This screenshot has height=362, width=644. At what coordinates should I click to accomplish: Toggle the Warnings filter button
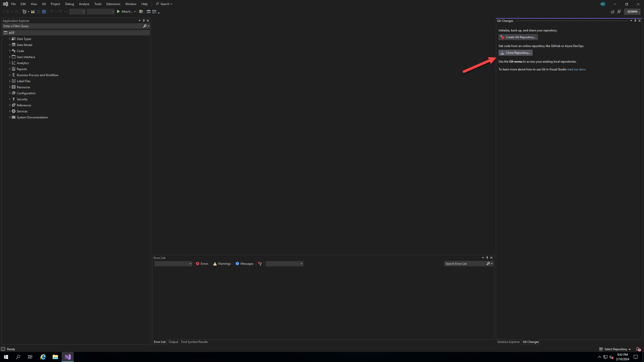(x=222, y=263)
